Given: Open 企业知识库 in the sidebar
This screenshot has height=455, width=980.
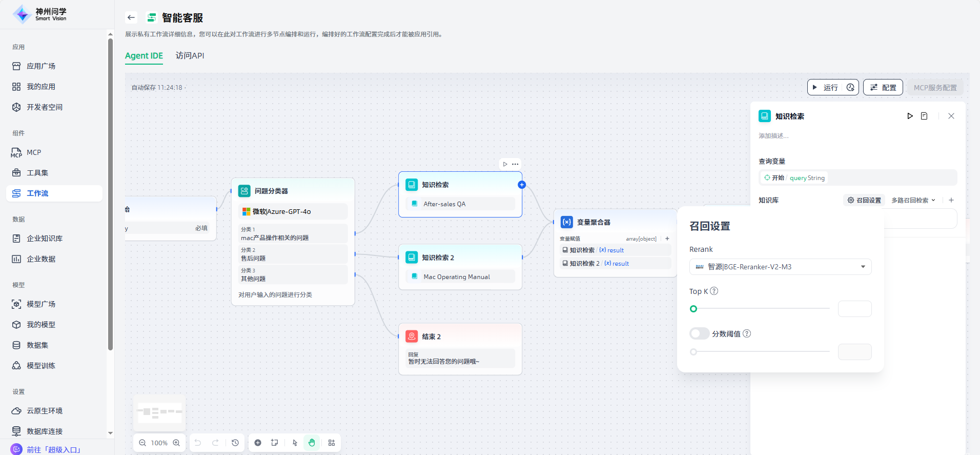Looking at the screenshot, I should point(45,239).
